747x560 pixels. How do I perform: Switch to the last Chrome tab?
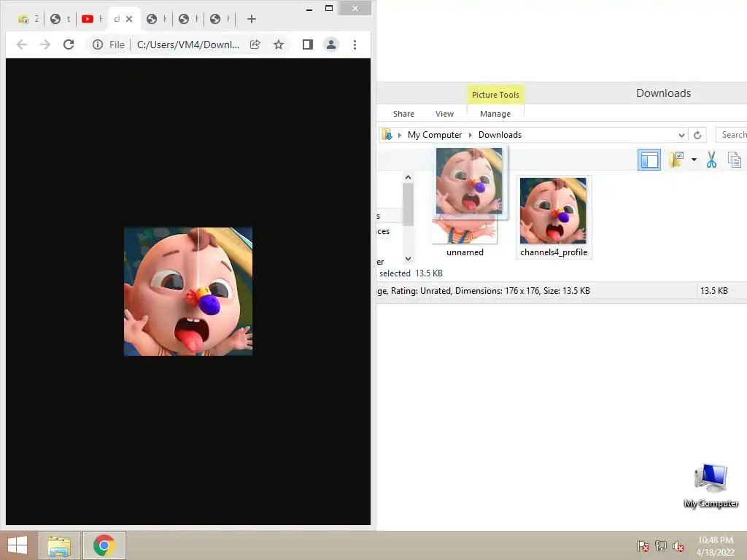[220, 19]
